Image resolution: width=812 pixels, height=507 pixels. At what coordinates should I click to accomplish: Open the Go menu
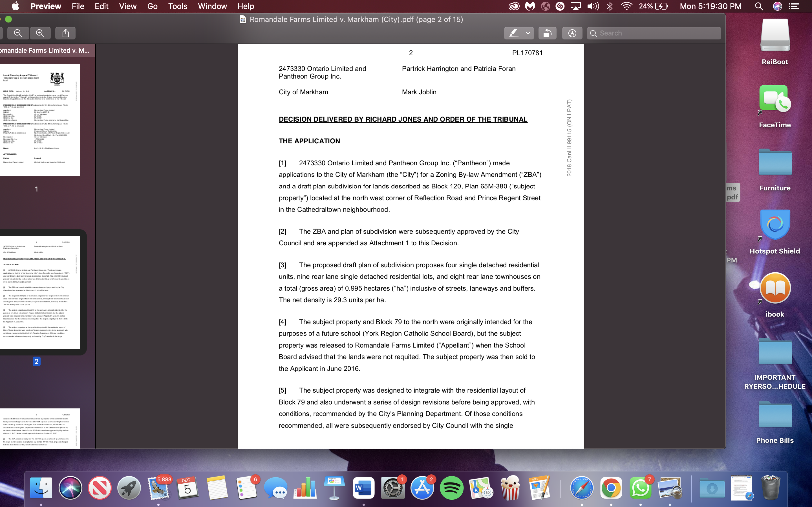152,6
